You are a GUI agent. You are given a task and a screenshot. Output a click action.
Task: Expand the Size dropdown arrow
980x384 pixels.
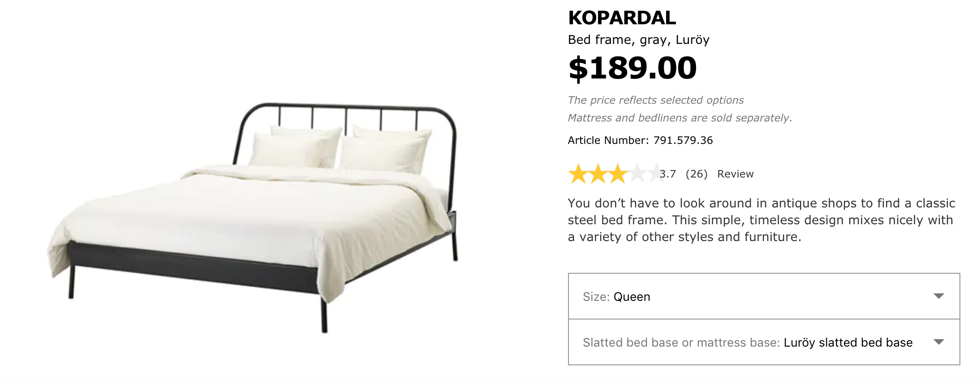938,296
